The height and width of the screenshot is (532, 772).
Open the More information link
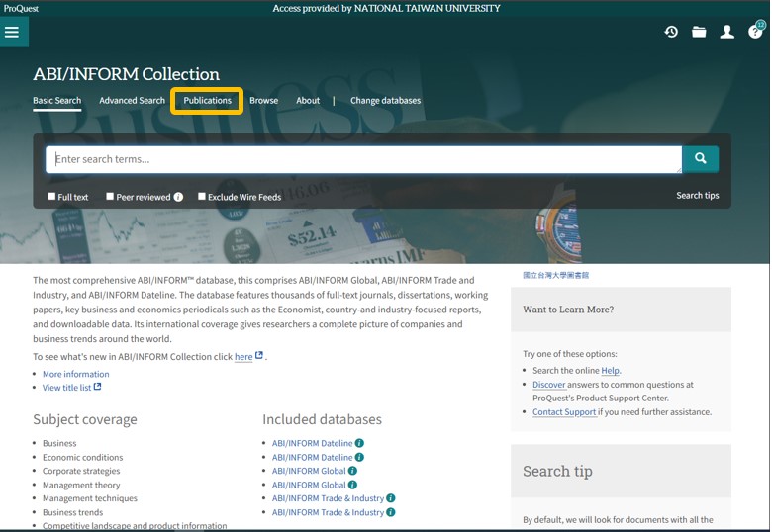[75, 374]
